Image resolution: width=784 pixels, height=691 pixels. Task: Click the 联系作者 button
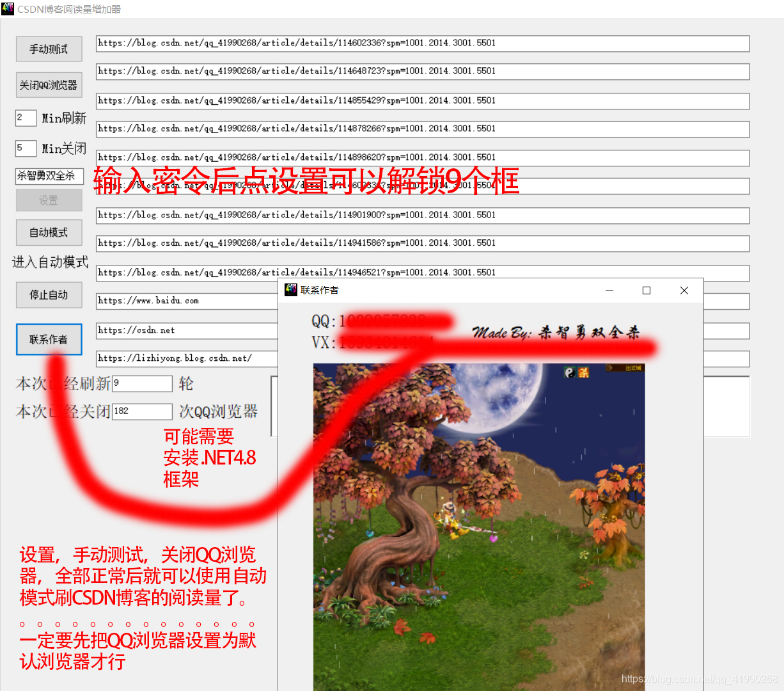(49, 340)
